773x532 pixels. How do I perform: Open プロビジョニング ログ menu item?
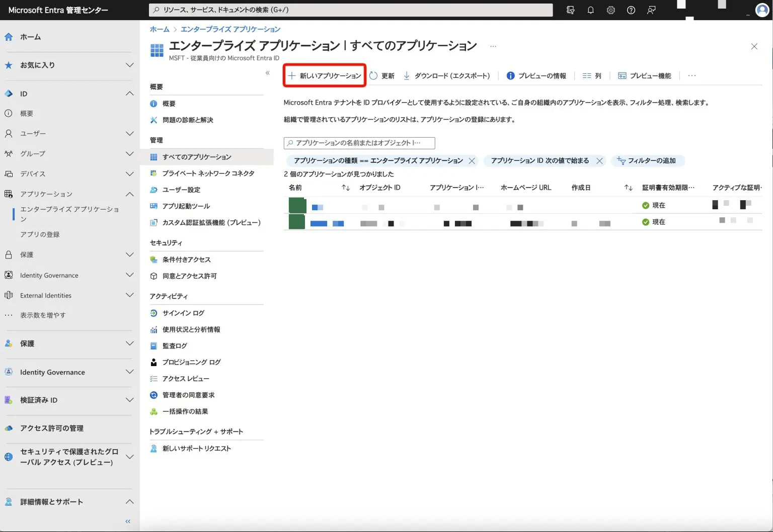[192, 363]
